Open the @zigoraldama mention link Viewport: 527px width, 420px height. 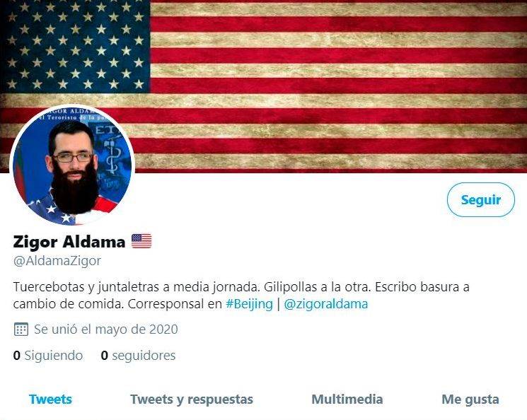click(325, 304)
